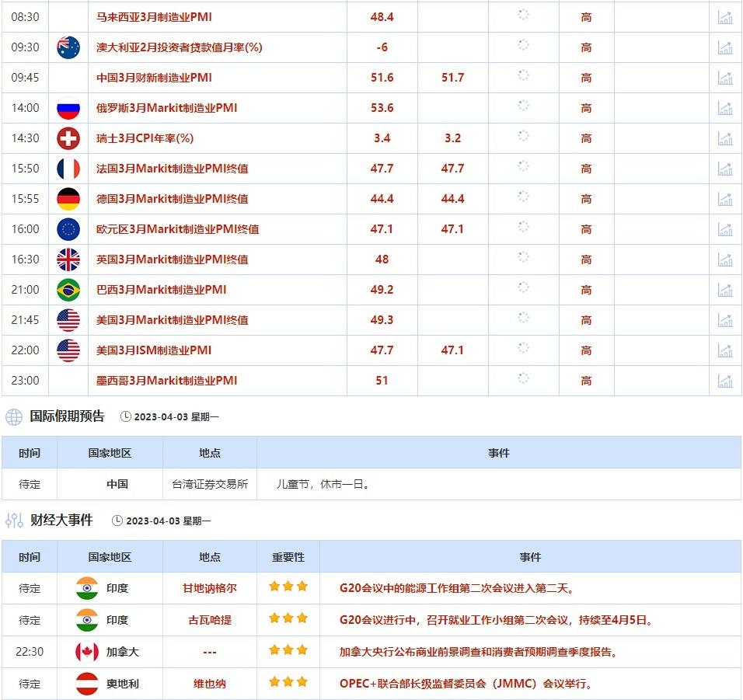Click the sliders icon beside 财经大事件

(14, 521)
